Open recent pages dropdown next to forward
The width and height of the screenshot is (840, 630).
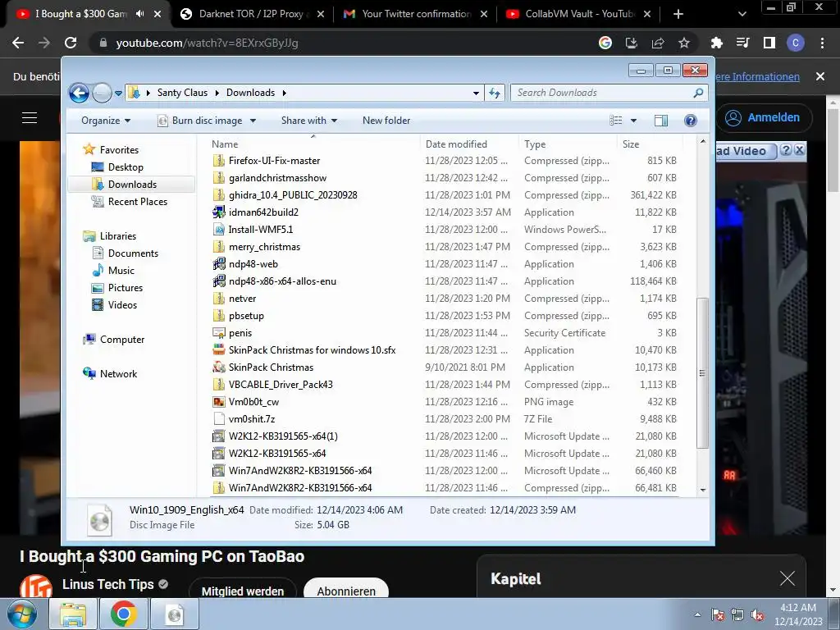pos(118,94)
